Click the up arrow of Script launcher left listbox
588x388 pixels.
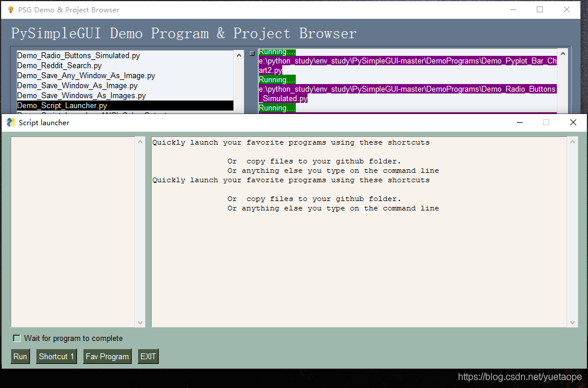pos(141,142)
